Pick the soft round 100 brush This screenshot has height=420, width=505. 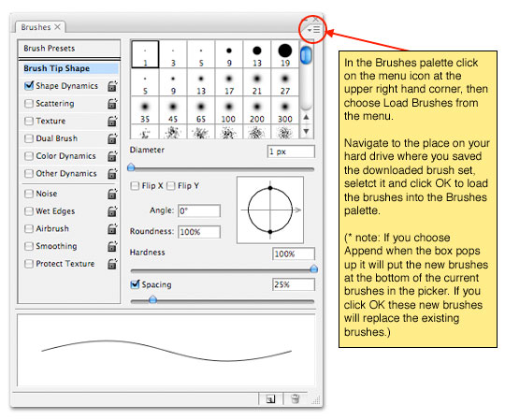[229, 110]
